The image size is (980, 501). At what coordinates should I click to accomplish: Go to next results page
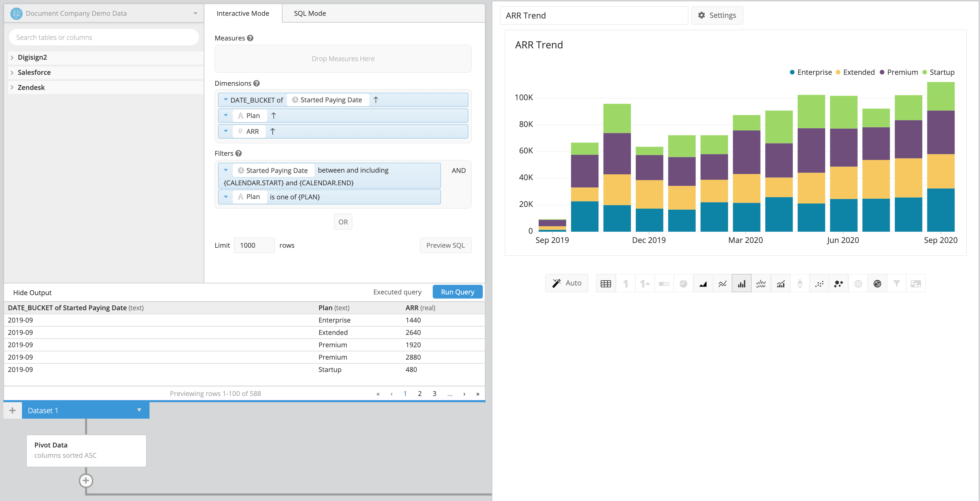pos(464,394)
